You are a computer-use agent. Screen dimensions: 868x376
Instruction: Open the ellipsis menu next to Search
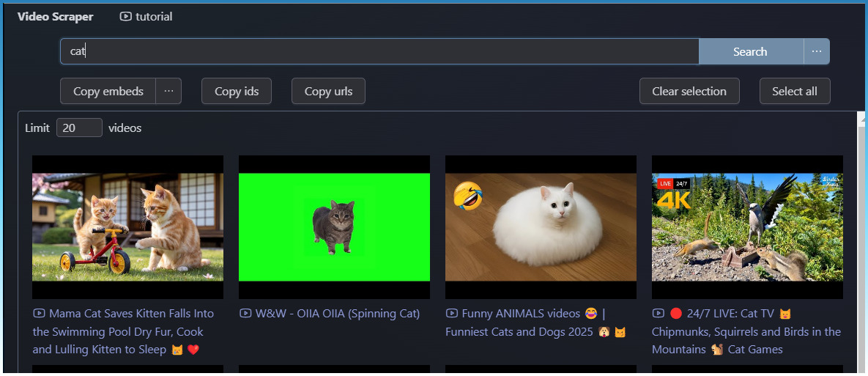pos(816,51)
